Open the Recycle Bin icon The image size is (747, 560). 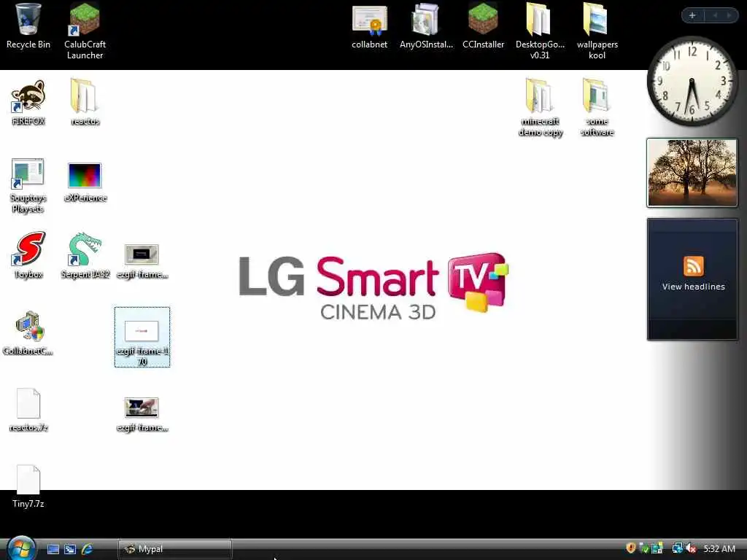coord(28,26)
